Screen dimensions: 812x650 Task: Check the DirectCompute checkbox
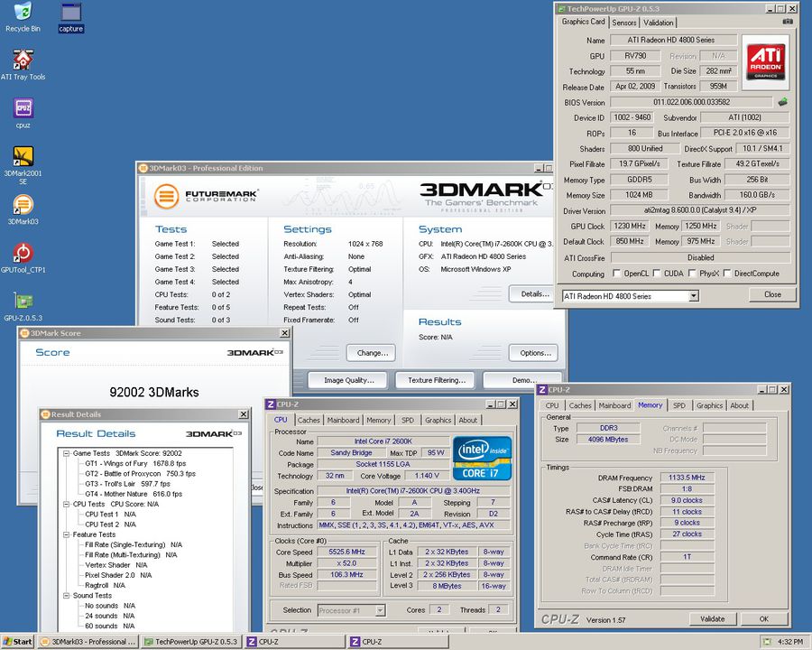tap(727, 274)
